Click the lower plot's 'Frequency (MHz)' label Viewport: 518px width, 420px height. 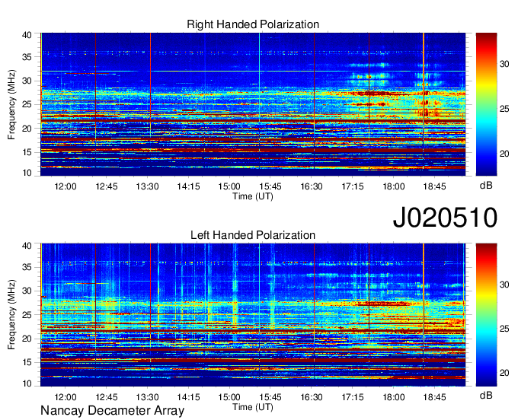coord(11,315)
